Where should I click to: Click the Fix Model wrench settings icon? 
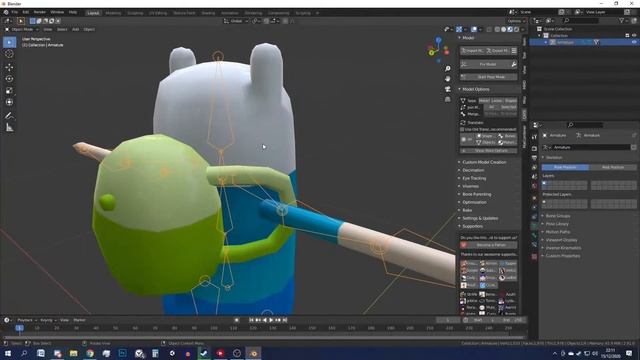point(513,64)
